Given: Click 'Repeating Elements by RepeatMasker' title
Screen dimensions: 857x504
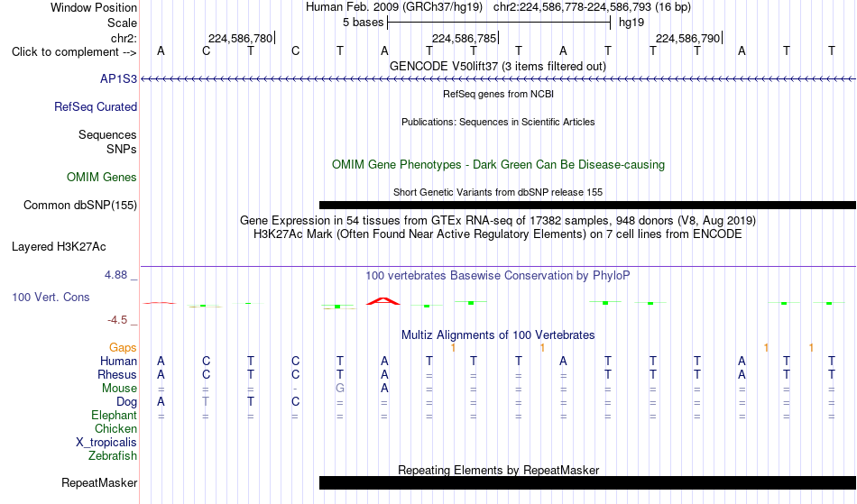Looking at the screenshot, I should pos(499,470).
